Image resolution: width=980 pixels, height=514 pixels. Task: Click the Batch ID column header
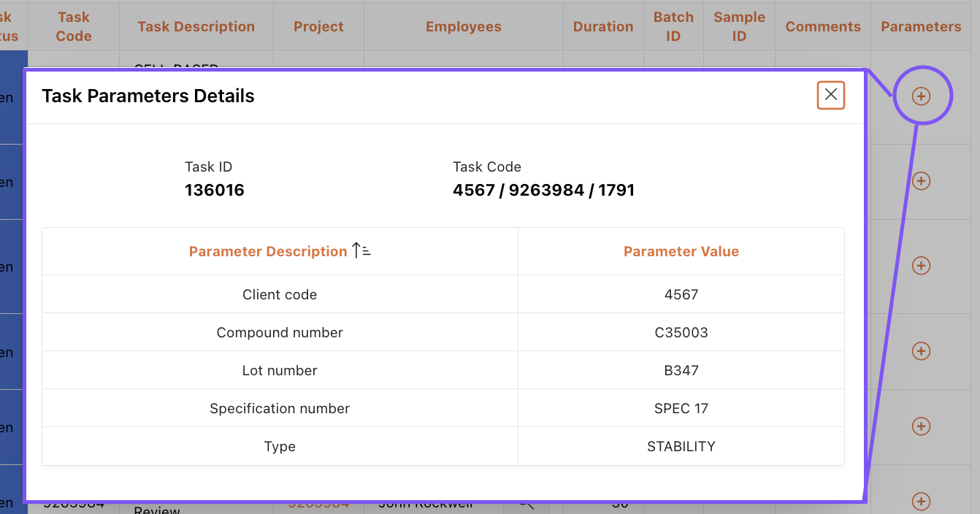point(673,27)
